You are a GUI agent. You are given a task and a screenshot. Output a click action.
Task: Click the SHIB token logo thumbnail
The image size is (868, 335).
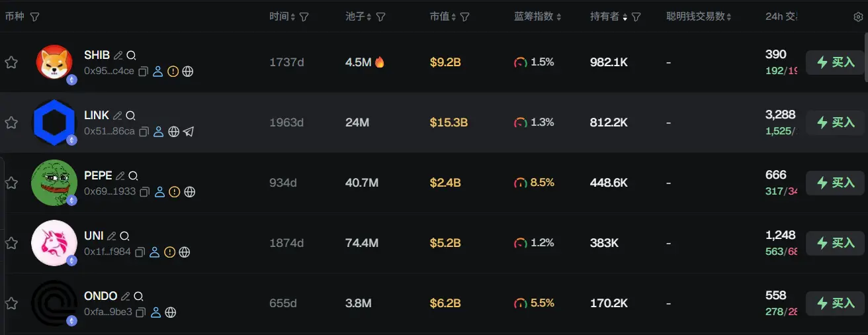click(54, 62)
